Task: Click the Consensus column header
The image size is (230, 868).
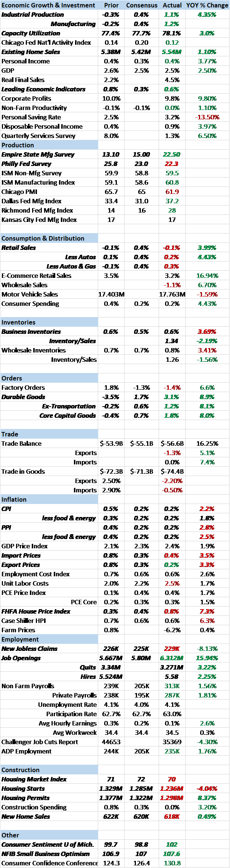Action: (142, 5)
